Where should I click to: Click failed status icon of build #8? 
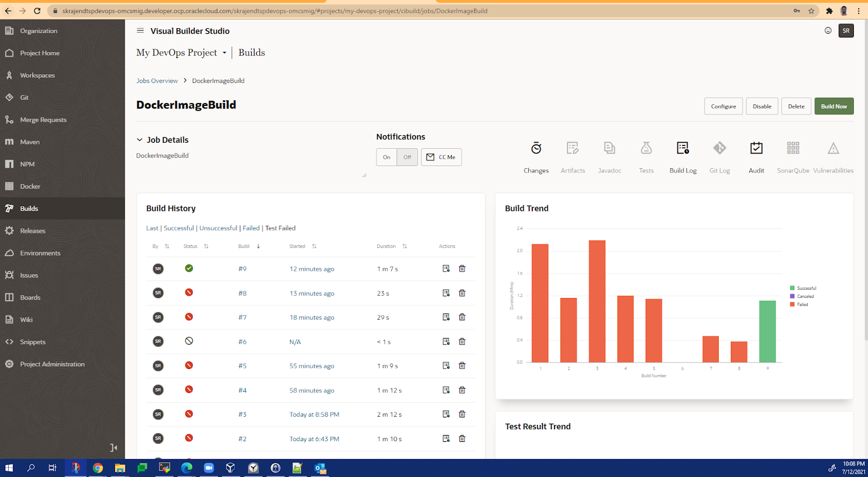coord(189,292)
